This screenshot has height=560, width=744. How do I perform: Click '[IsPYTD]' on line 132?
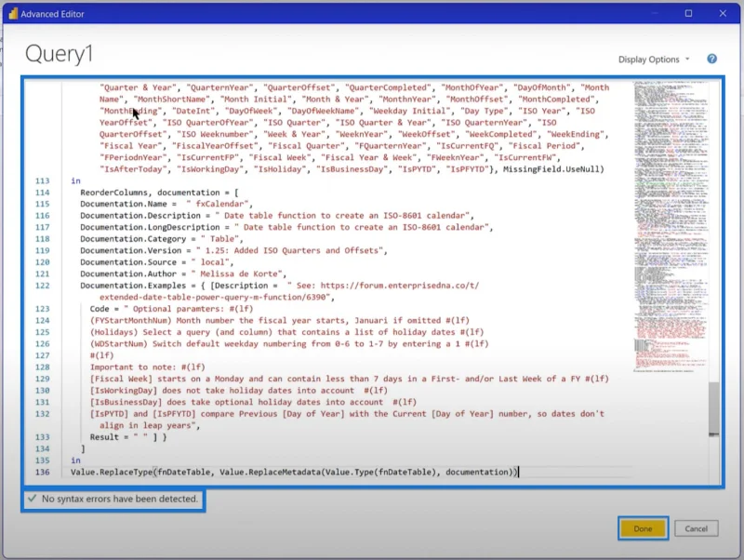[x=109, y=413]
